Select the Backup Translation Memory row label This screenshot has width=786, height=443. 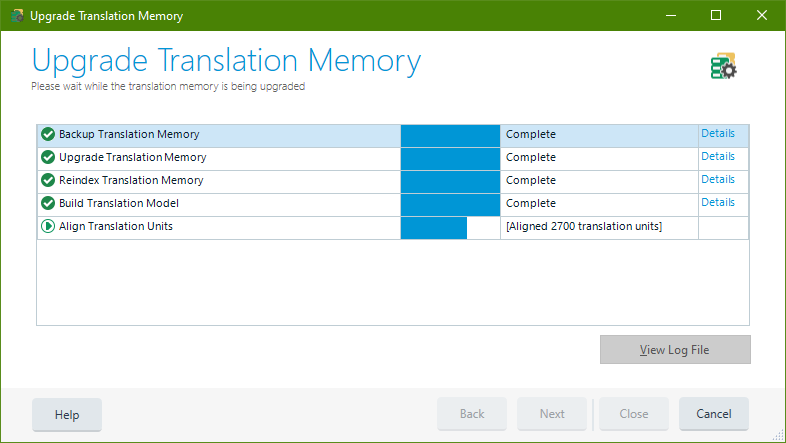129,134
